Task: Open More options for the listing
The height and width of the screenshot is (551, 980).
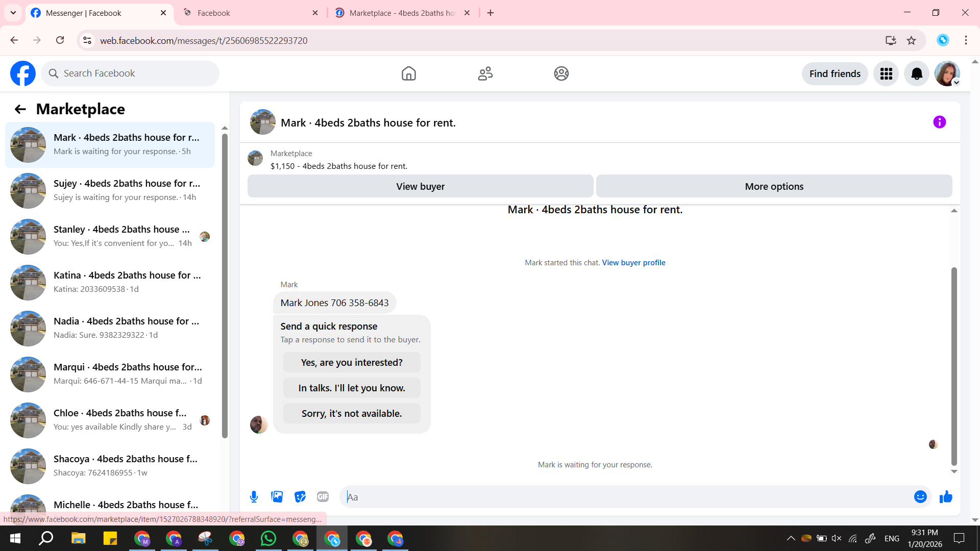Action: (774, 186)
